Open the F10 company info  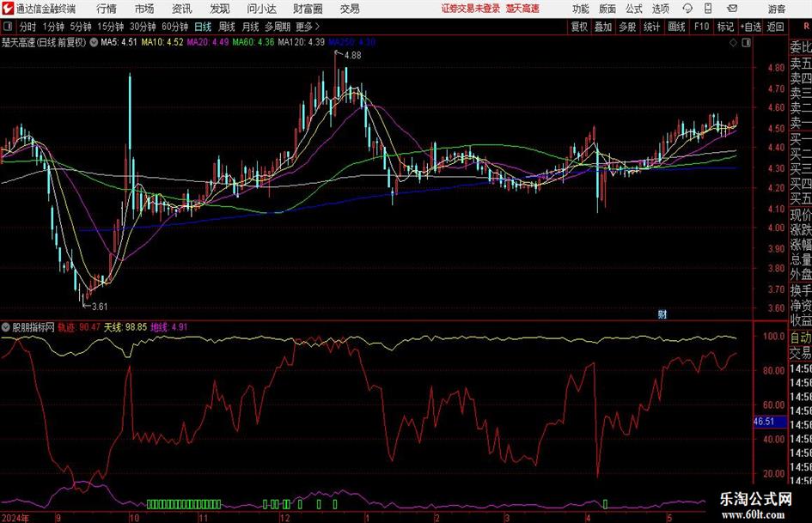tap(702, 27)
